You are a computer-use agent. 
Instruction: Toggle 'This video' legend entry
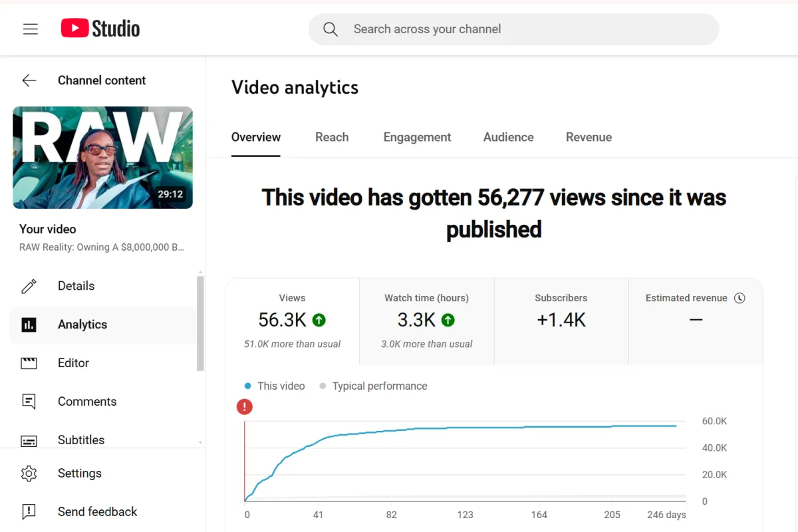(275, 386)
